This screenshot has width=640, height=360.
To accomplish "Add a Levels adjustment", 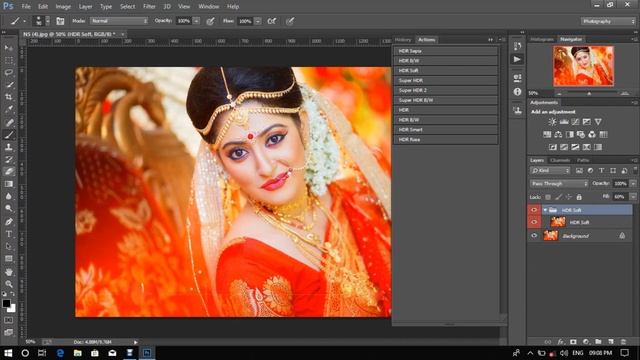I will (x=564, y=122).
